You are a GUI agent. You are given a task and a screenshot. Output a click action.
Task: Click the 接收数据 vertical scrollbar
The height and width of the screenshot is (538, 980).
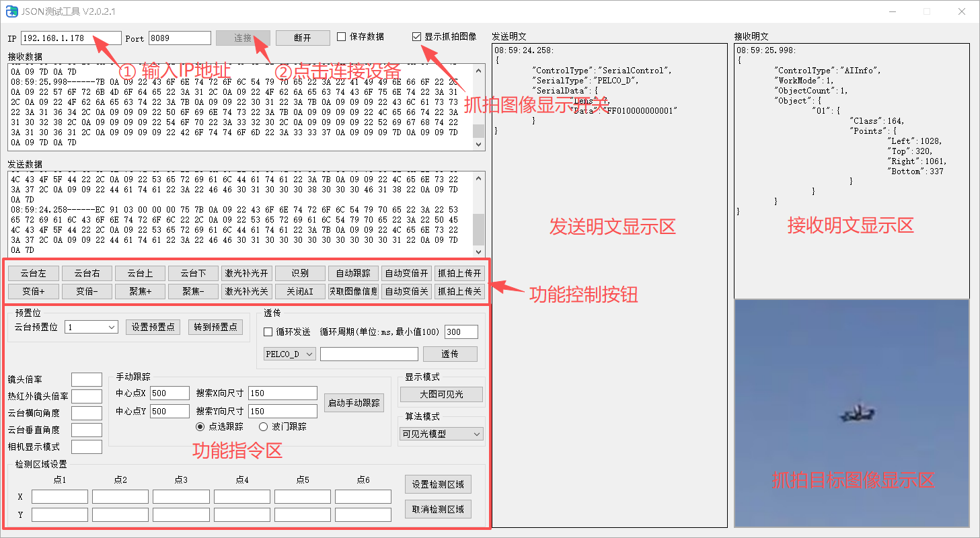pos(478,108)
